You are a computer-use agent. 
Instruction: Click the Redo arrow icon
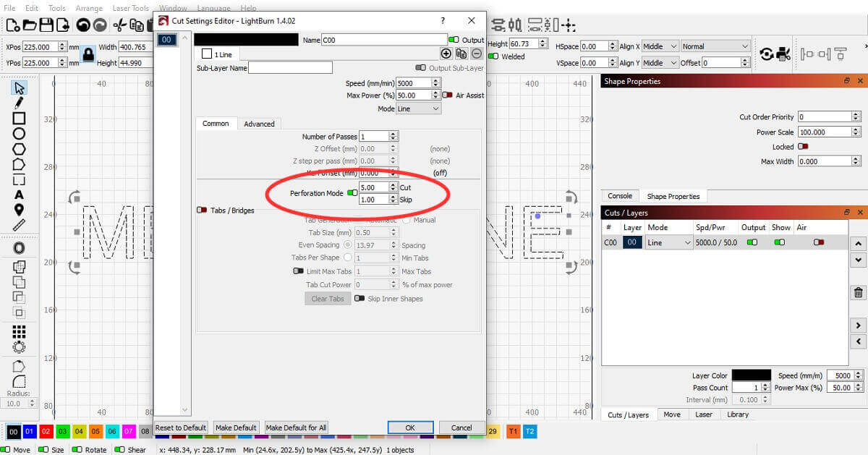[100, 25]
